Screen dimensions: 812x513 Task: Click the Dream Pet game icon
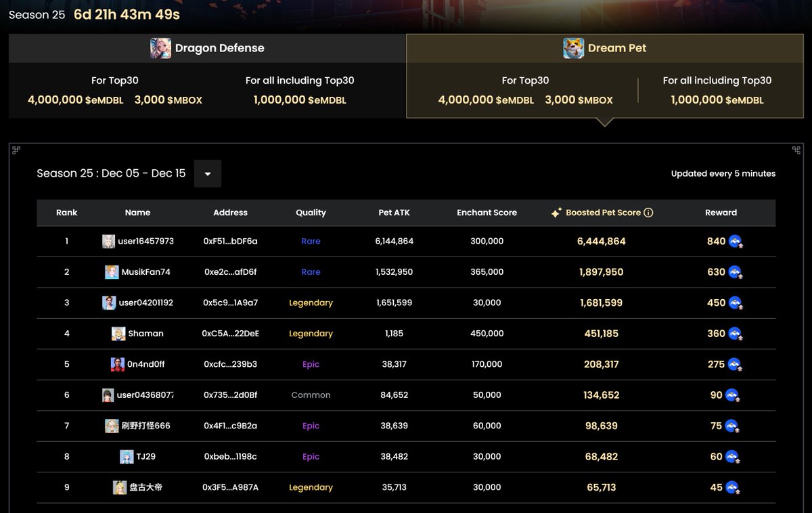click(574, 48)
